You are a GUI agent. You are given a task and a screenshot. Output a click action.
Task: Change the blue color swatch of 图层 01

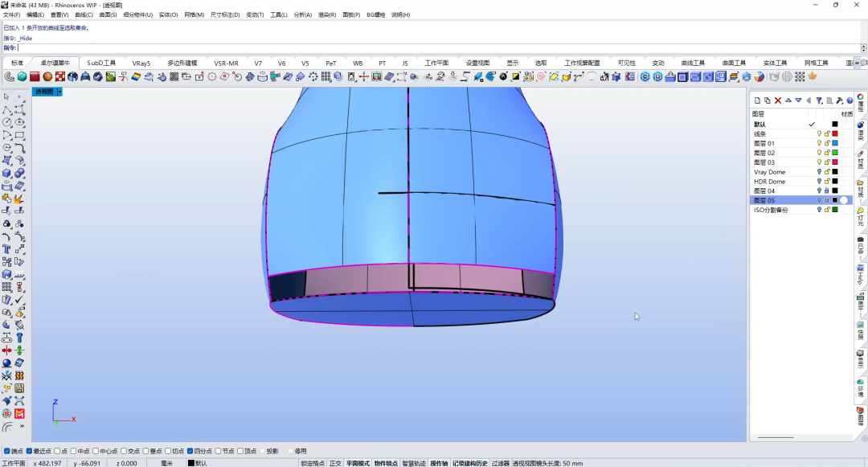pyautogui.click(x=835, y=143)
